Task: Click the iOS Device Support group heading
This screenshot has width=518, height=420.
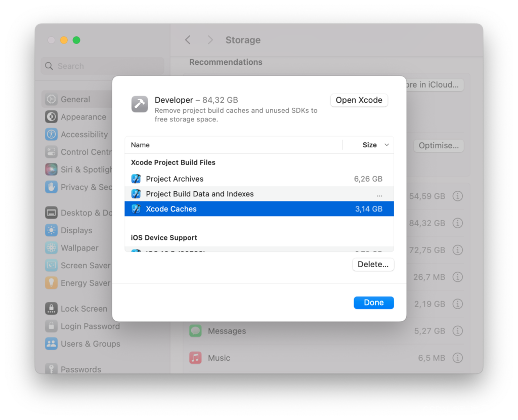Action: coord(164,238)
